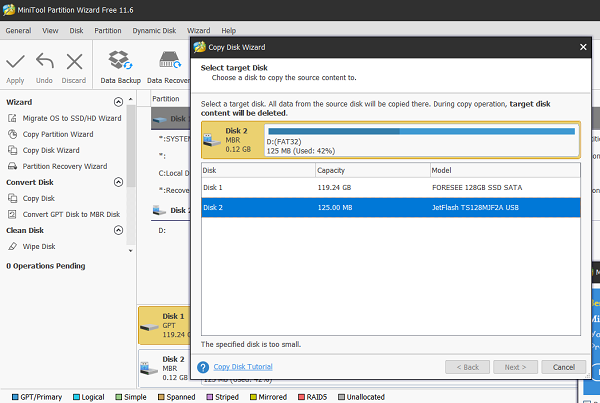
Task: Collapse the Convert Disk section
Action: point(119,182)
